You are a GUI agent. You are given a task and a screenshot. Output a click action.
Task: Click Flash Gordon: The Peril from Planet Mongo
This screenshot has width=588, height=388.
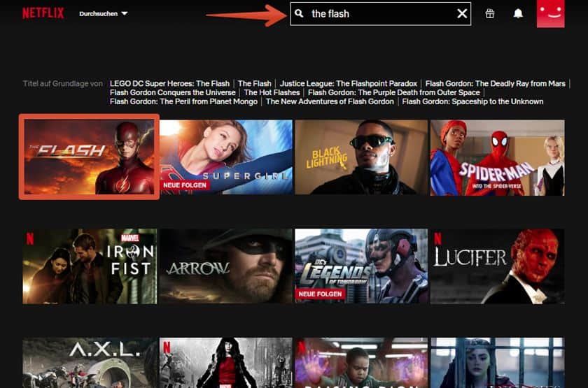tap(183, 101)
